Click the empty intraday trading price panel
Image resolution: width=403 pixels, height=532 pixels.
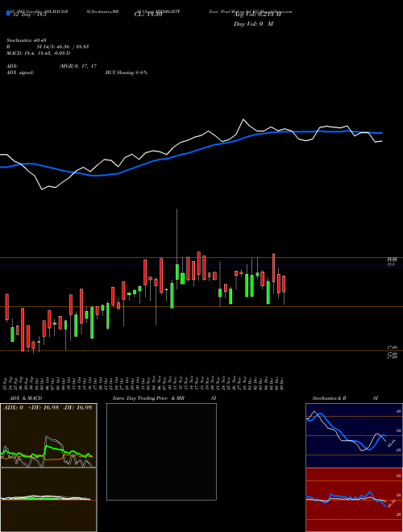(161, 451)
